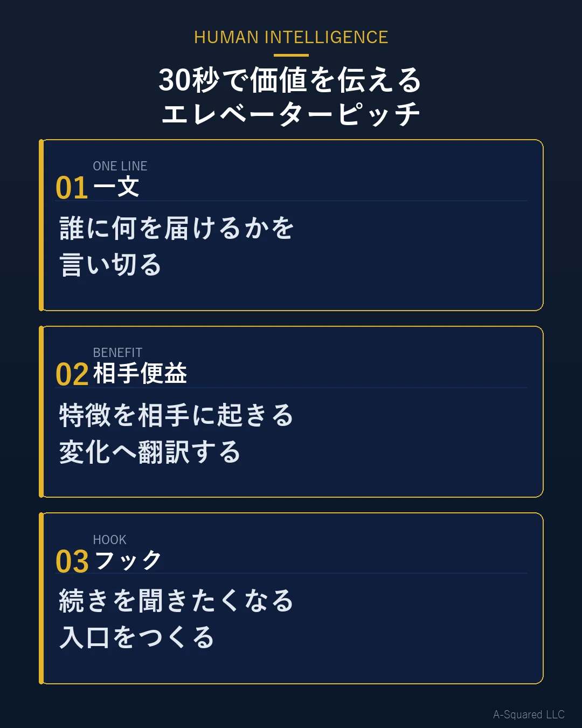Viewport: 582px width, 728px height.
Task: Click the エレベーターピッチ title line
Action: click(x=291, y=114)
